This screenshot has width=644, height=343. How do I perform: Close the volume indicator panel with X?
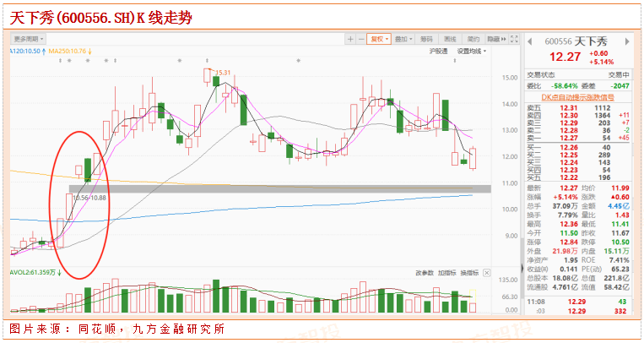pos(487,273)
